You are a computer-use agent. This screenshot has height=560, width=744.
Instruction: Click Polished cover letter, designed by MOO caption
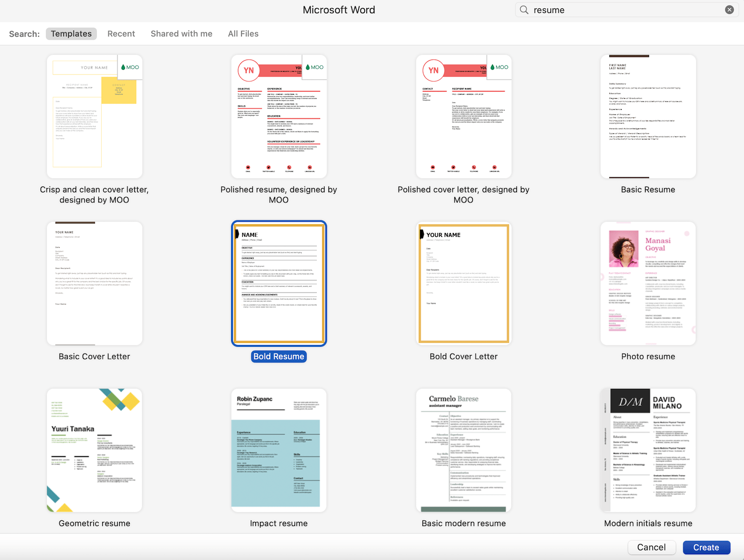point(464,195)
